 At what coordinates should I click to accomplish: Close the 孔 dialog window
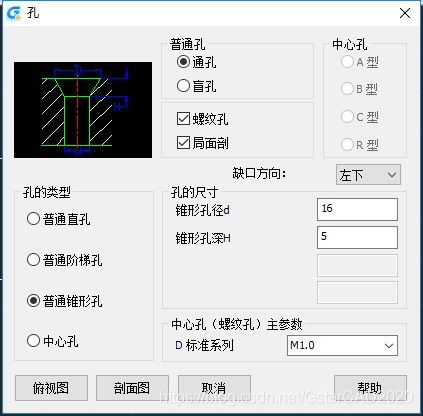405,13
